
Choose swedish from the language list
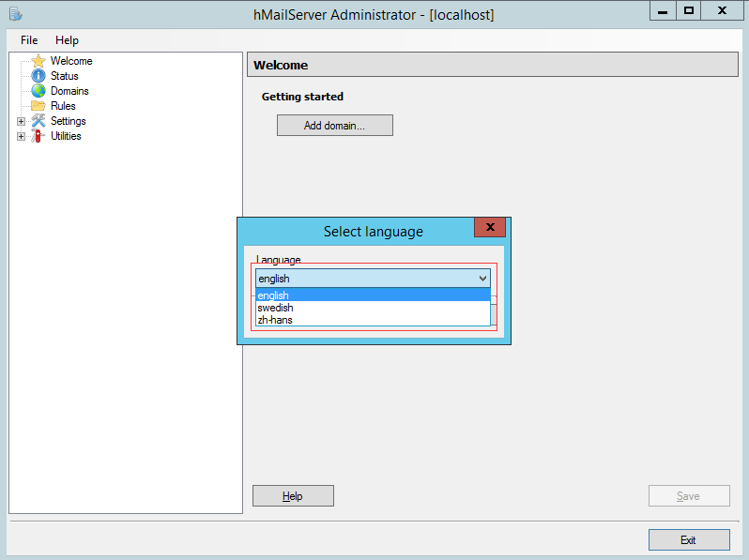[372, 308]
